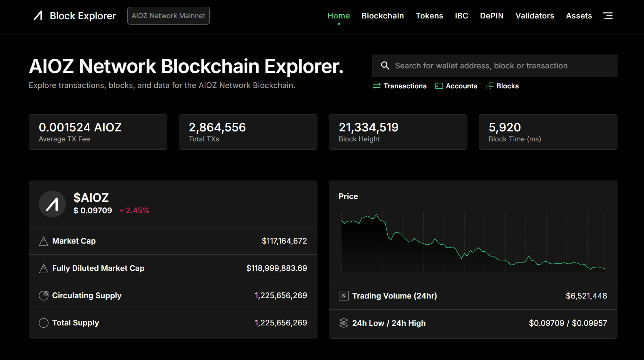Click the AIOZ logo in header
The height and width of the screenshot is (360, 644).
pos(38,16)
